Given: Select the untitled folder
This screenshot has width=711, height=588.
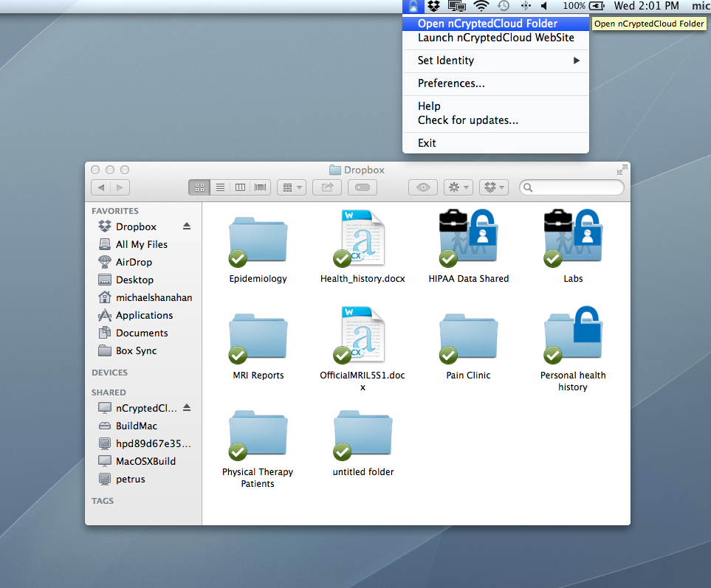Looking at the screenshot, I should (x=363, y=435).
